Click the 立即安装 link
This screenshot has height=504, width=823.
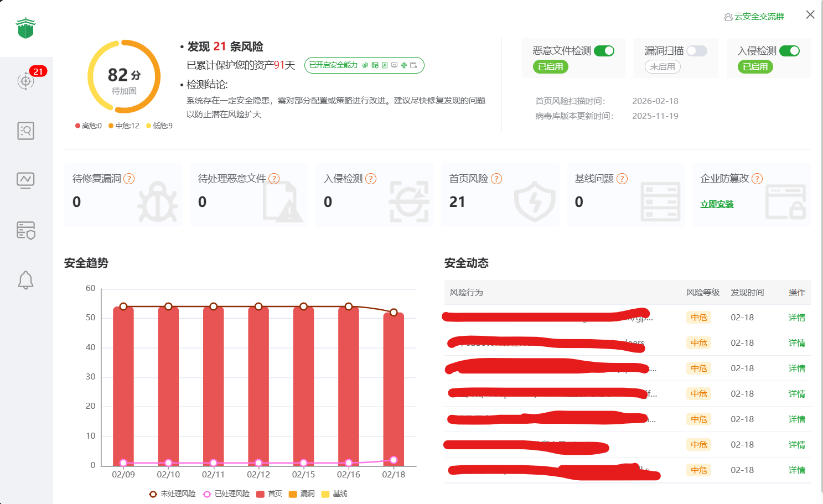(x=717, y=204)
